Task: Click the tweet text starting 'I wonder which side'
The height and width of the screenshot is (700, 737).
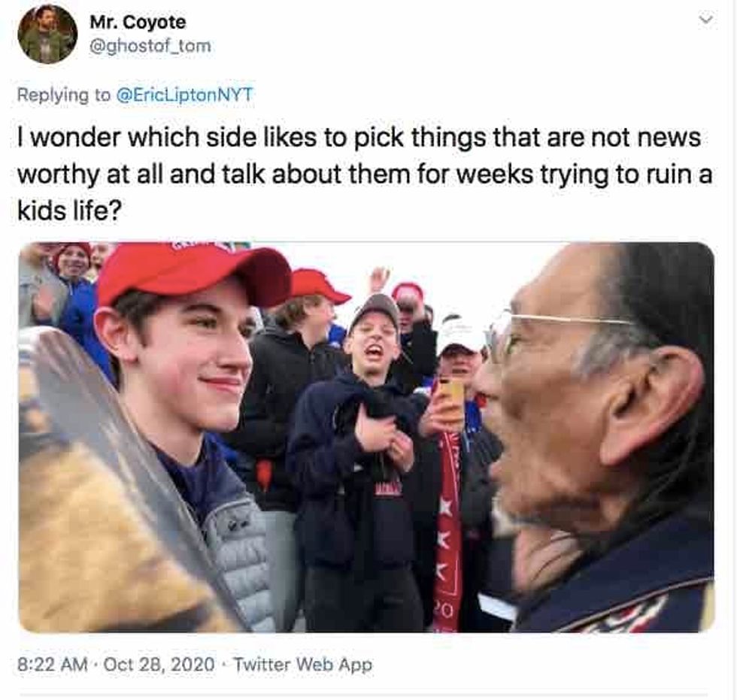Action: tap(365, 174)
